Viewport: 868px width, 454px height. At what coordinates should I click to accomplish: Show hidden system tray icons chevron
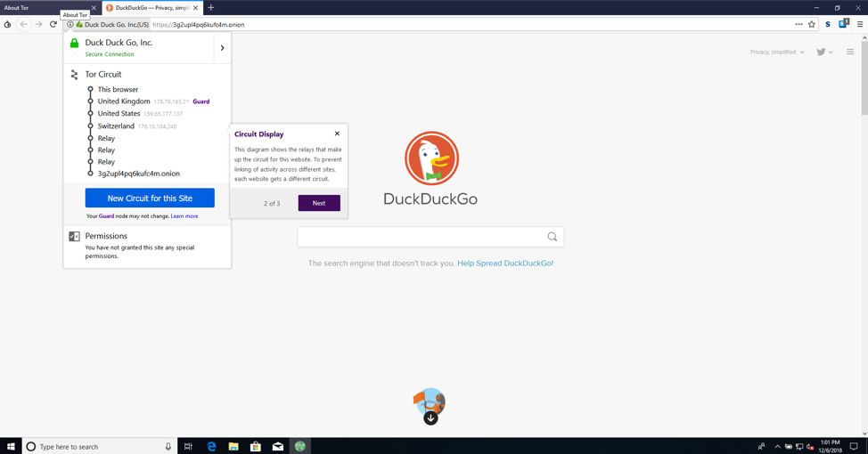pos(777,446)
